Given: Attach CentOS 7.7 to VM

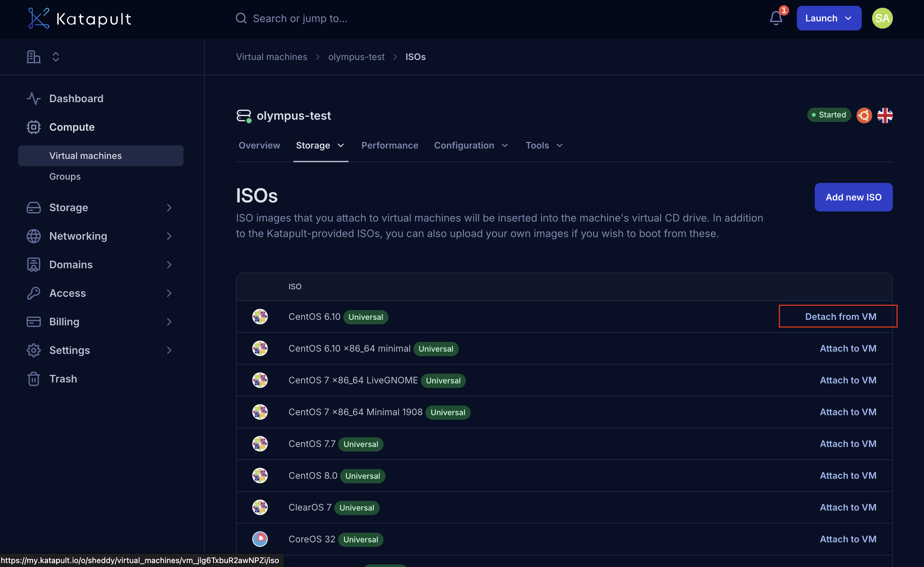Looking at the screenshot, I should [848, 443].
